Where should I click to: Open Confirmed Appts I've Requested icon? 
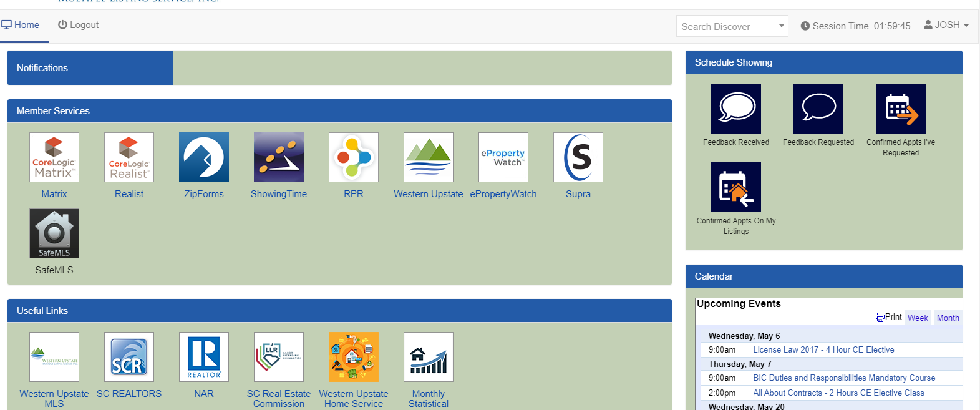(x=901, y=109)
